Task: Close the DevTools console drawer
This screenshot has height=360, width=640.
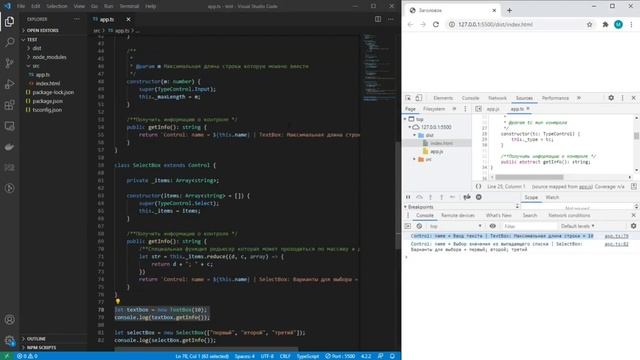Action: coord(633,216)
